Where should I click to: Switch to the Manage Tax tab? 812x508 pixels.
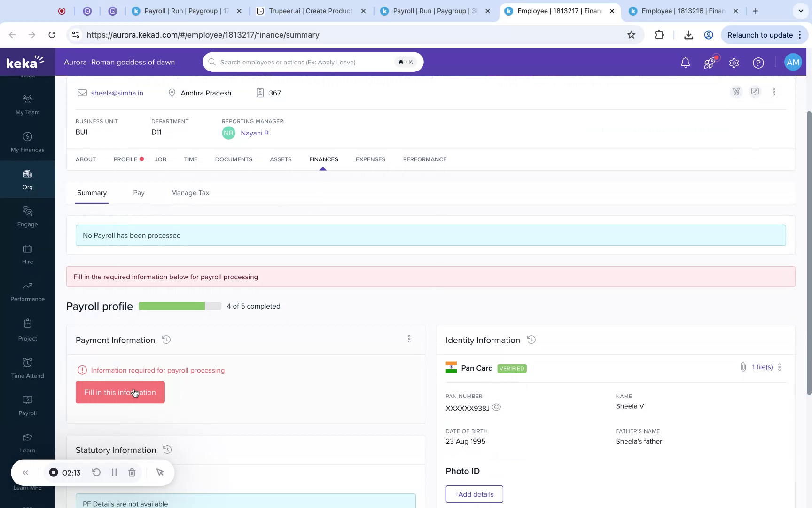coord(190,193)
